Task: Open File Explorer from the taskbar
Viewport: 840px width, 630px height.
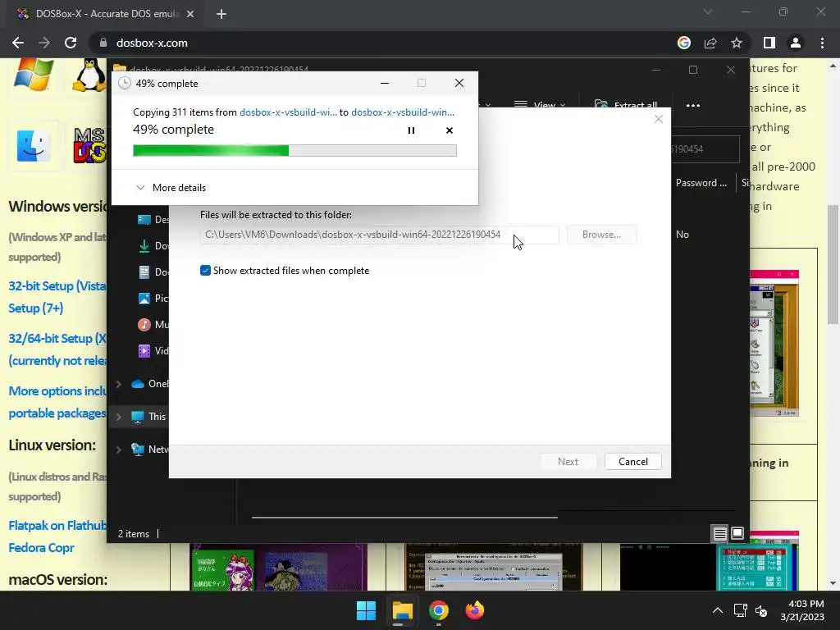Action: (402, 610)
